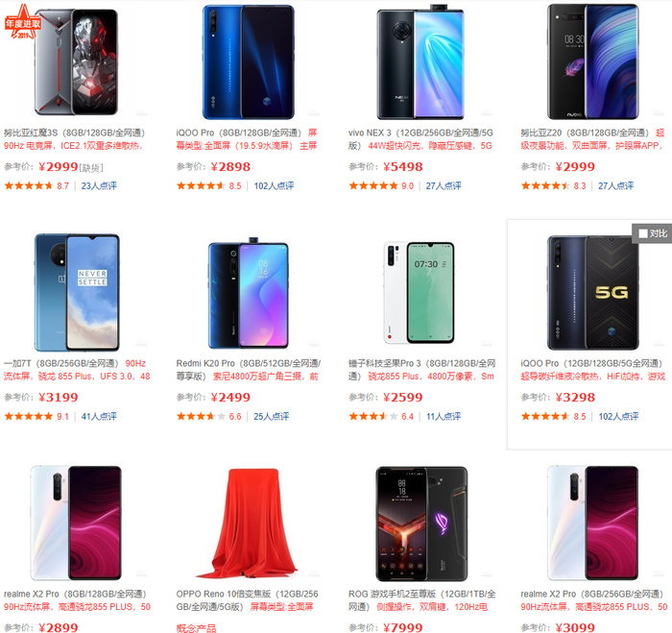Open 23人点评 reviews for 红魔3S

(x=99, y=185)
